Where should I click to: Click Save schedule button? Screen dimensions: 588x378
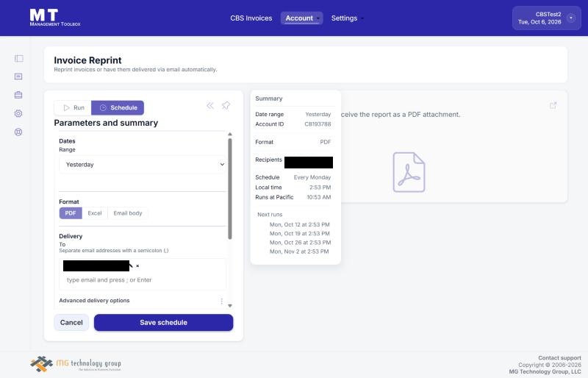coord(163,322)
